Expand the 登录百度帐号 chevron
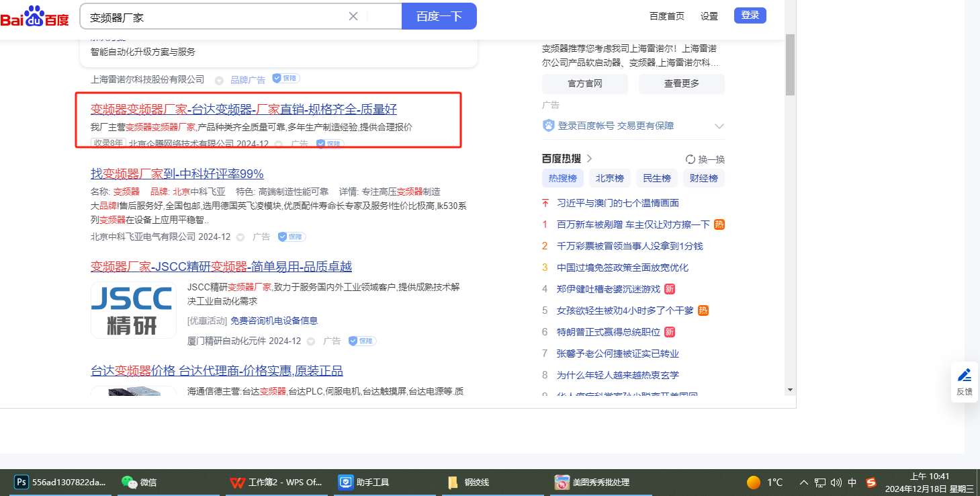 719,126
